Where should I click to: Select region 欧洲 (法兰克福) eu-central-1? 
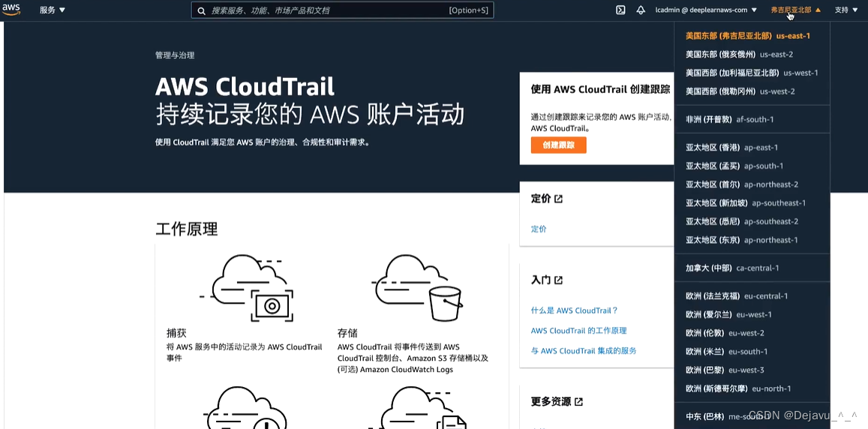(738, 296)
